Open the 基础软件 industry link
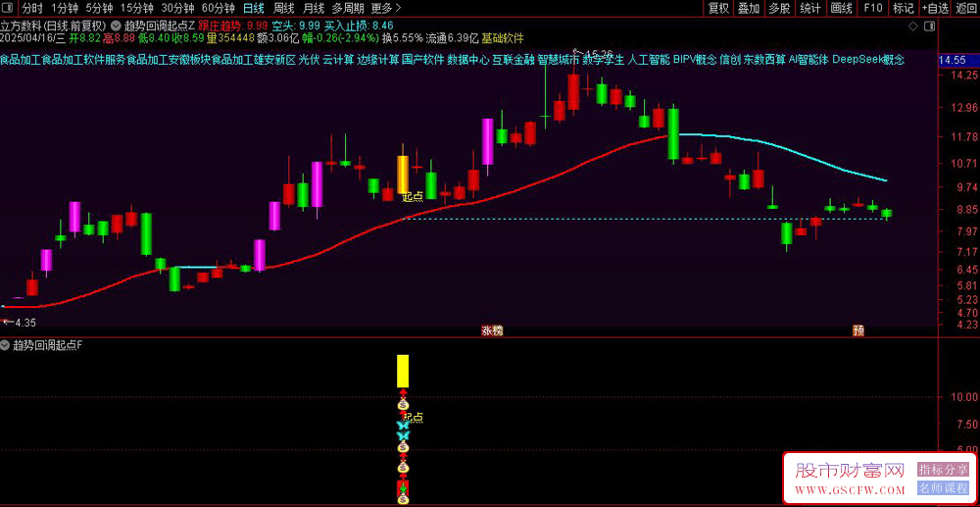Image resolution: width=980 pixels, height=507 pixels. (x=503, y=39)
